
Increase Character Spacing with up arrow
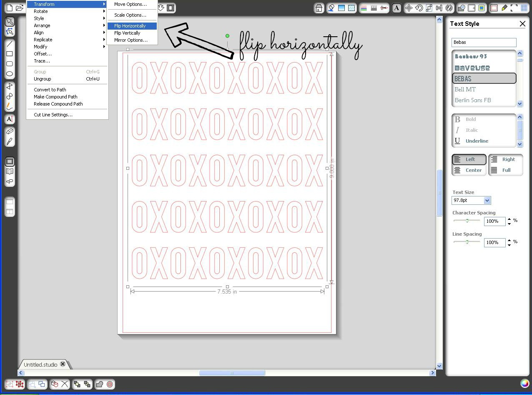tap(509, 219)
